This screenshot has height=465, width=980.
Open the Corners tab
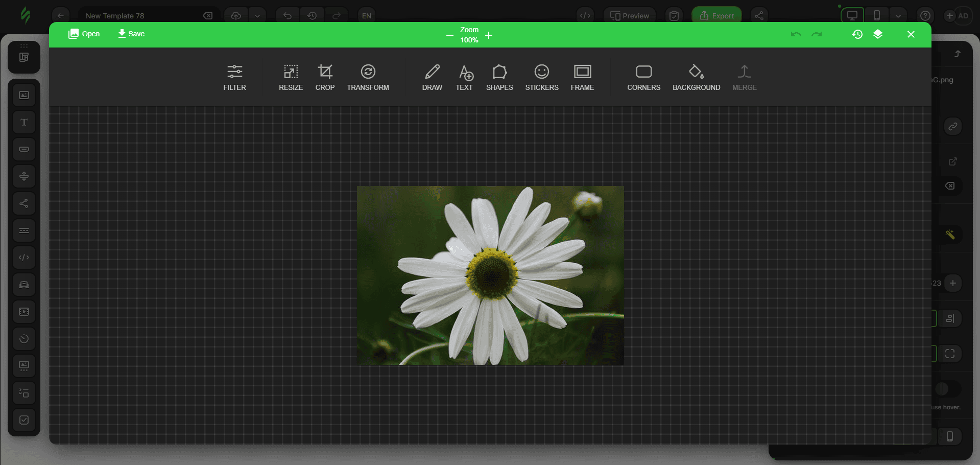pos(643,77)
